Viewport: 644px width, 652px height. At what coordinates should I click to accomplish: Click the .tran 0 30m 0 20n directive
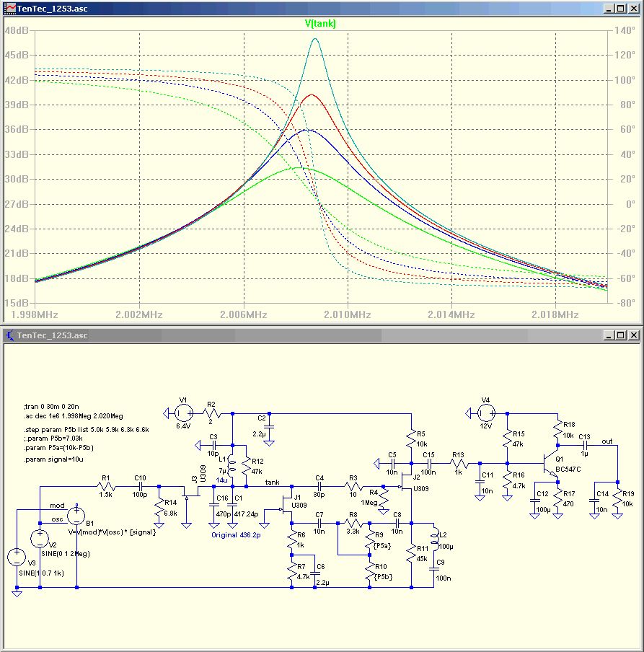tap(51, 406)
